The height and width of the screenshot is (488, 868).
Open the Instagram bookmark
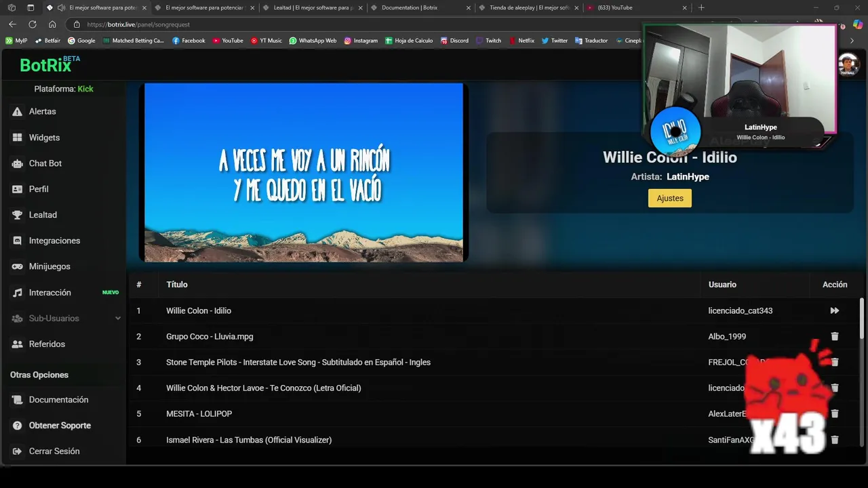click(x=361, y=41)
